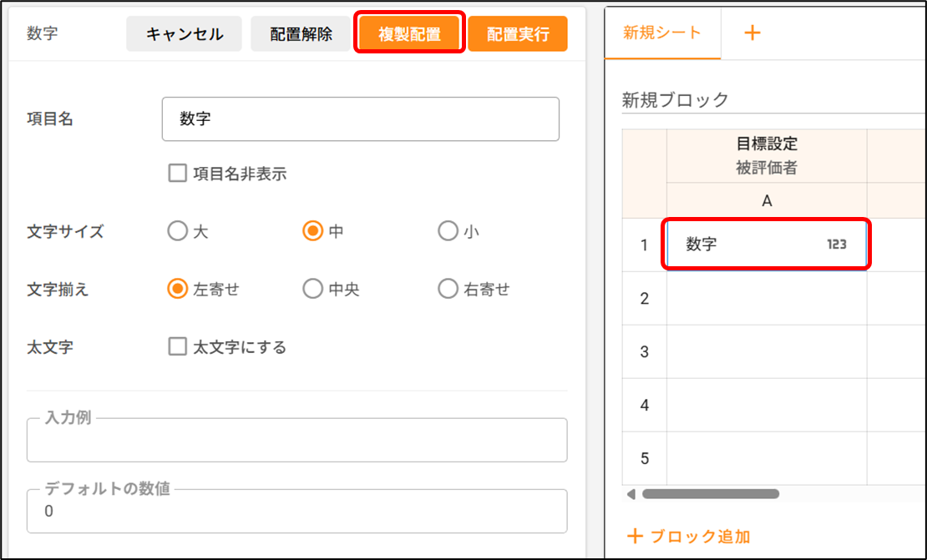Click the plus icon to add sheet
This screenshot has height=560, width=927.
[752, 33]
